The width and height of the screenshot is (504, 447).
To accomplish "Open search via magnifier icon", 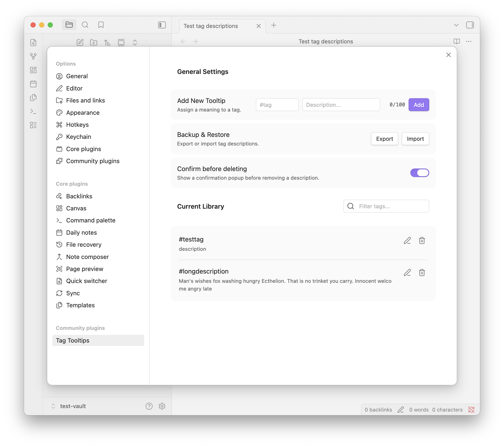I will pyautogui.click(x=85, y=25).
